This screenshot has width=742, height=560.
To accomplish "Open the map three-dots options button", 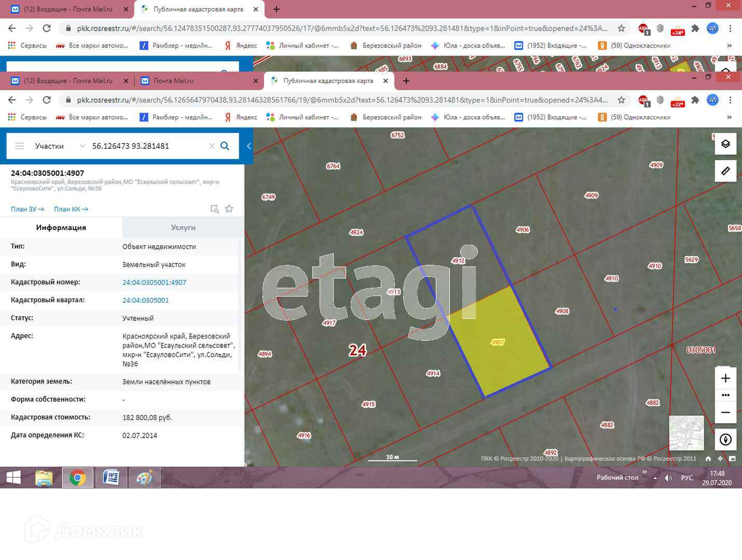I will (725, 395).
